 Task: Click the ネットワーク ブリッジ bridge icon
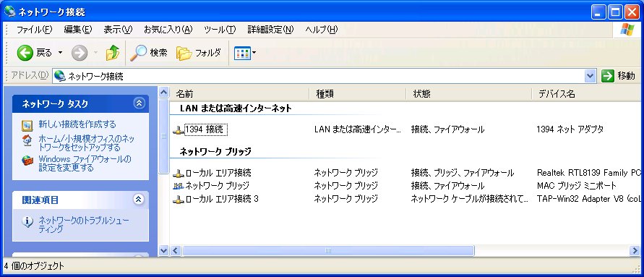click(x=179, y=186)
